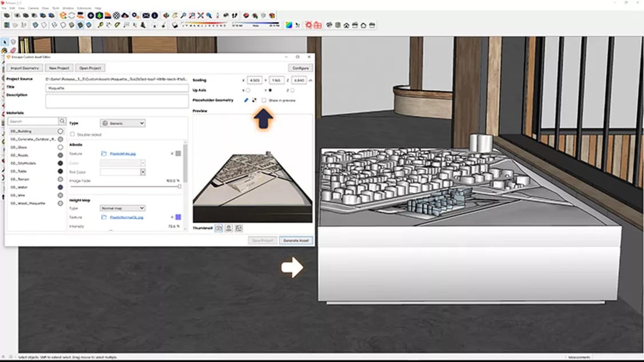This screenshot has height=362, width=644.
Task: Click the Image Fade slider handle
Action: (180, 186)
